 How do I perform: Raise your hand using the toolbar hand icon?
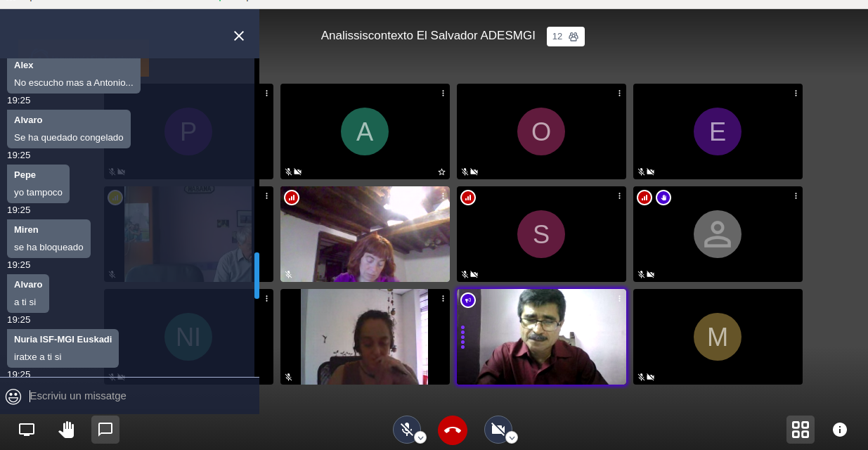coord(66,430)
